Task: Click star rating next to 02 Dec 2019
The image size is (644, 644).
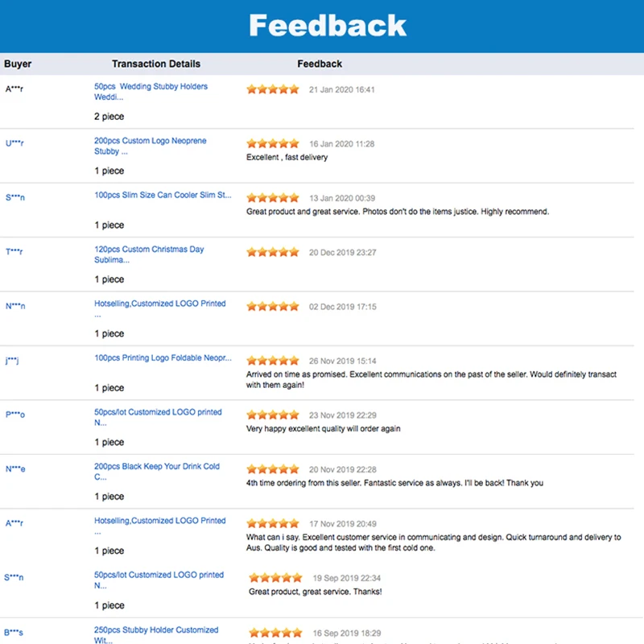Action: point(273,307)
